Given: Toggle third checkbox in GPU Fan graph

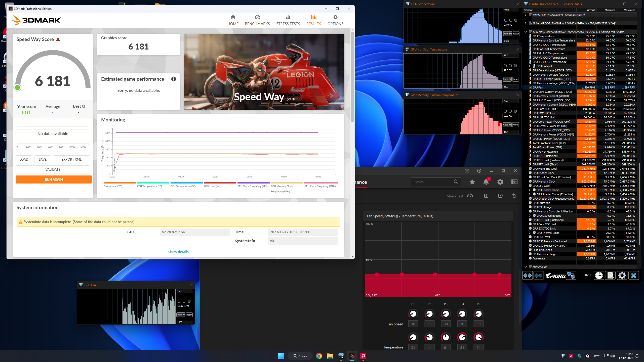Looking at the screenshot, I should coord(189,301).
